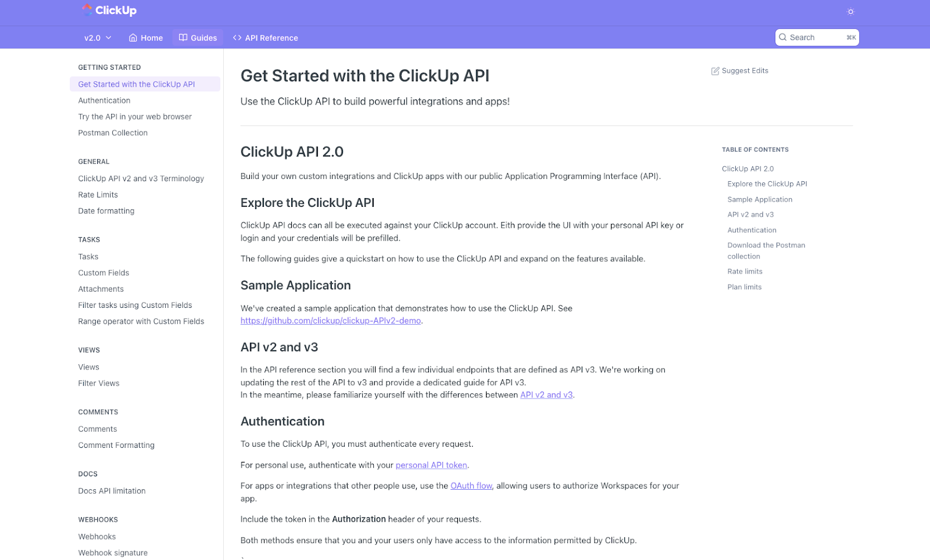
Task: Toggle the theme using the sun icon
Action: tap(850, 11)
